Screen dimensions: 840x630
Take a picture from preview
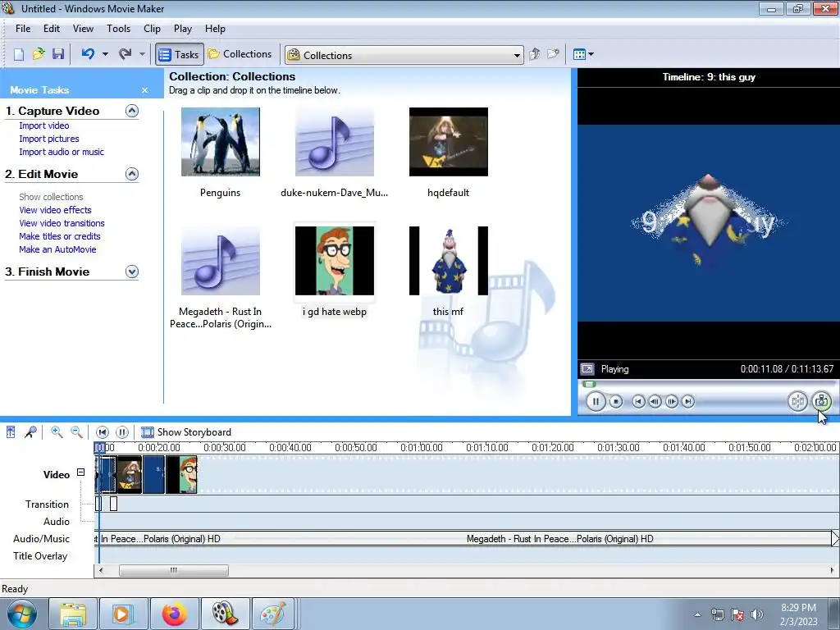tap(821, 401)
